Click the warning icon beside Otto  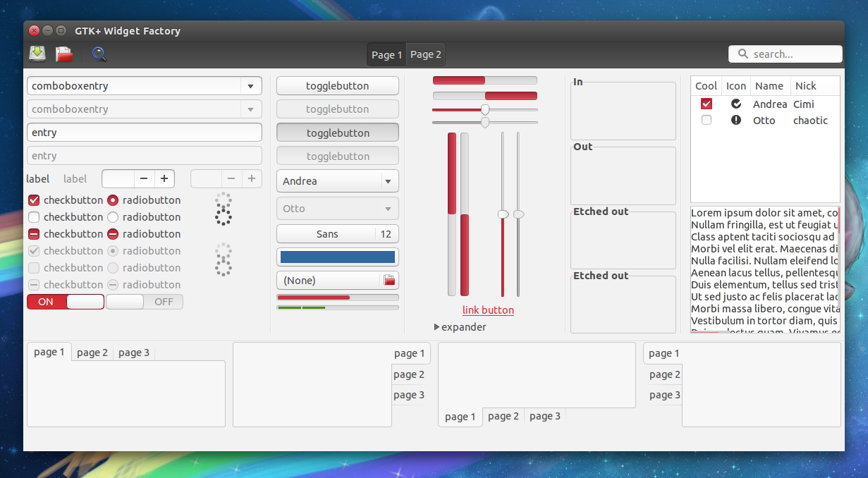click(736, 120)
